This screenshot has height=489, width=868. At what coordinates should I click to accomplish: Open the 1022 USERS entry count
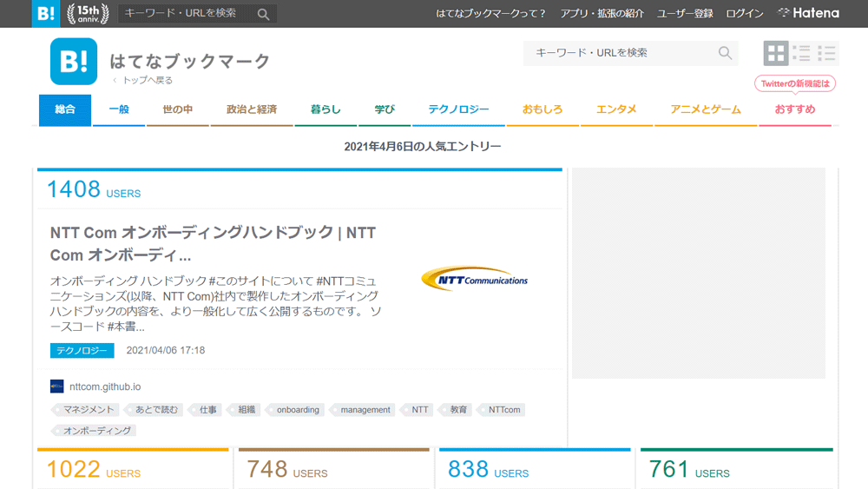pyautogui.click(x=94, y=470)
